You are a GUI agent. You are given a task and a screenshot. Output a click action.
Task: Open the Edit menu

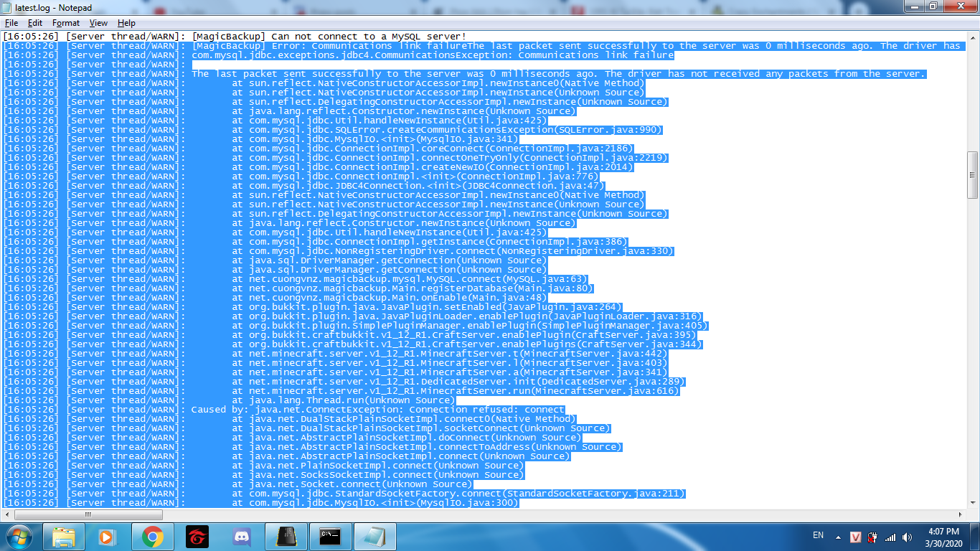(x=35, y=23)
